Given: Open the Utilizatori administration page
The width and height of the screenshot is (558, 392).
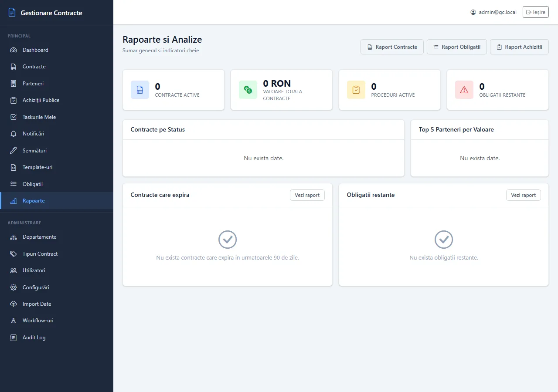Looking at the screenshot, I should [x=57, y=270].
